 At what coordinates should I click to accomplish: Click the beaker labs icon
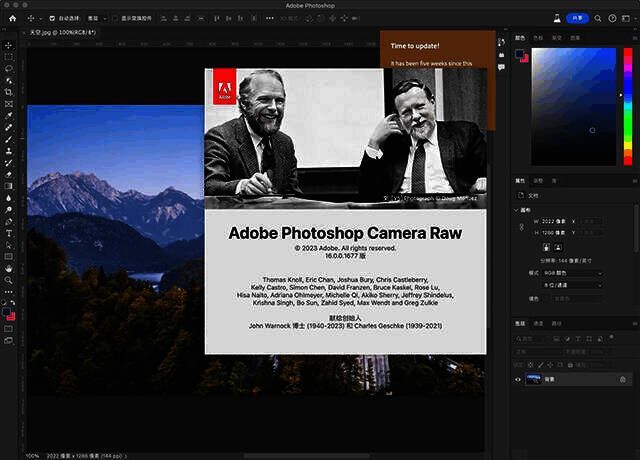(x=555, y=18)
